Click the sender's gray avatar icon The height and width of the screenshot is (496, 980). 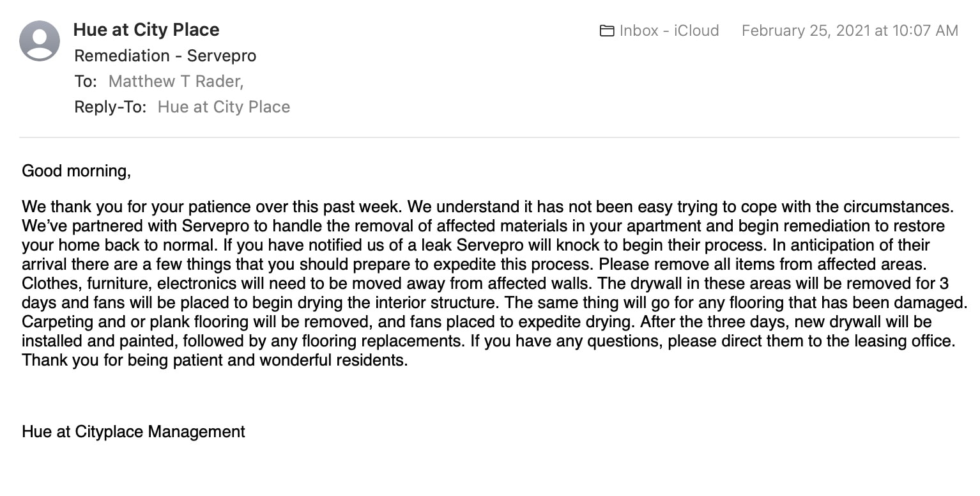tap(40, 41)
